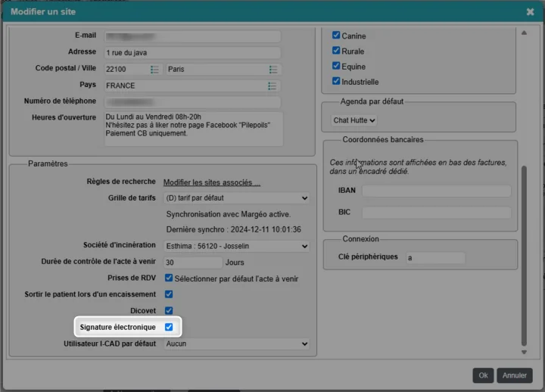Uncheck the Equine species checkbox
This screenshot has height=392, width=545.
337,67
